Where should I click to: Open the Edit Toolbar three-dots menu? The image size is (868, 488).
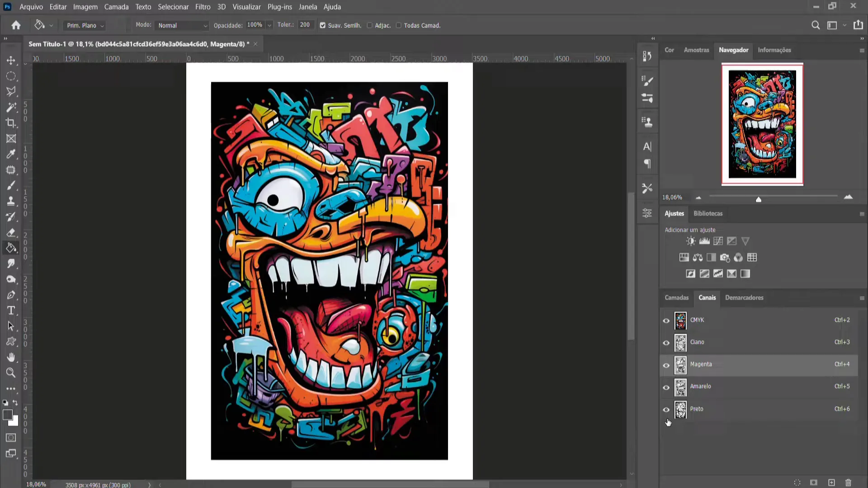coord(11,389)
